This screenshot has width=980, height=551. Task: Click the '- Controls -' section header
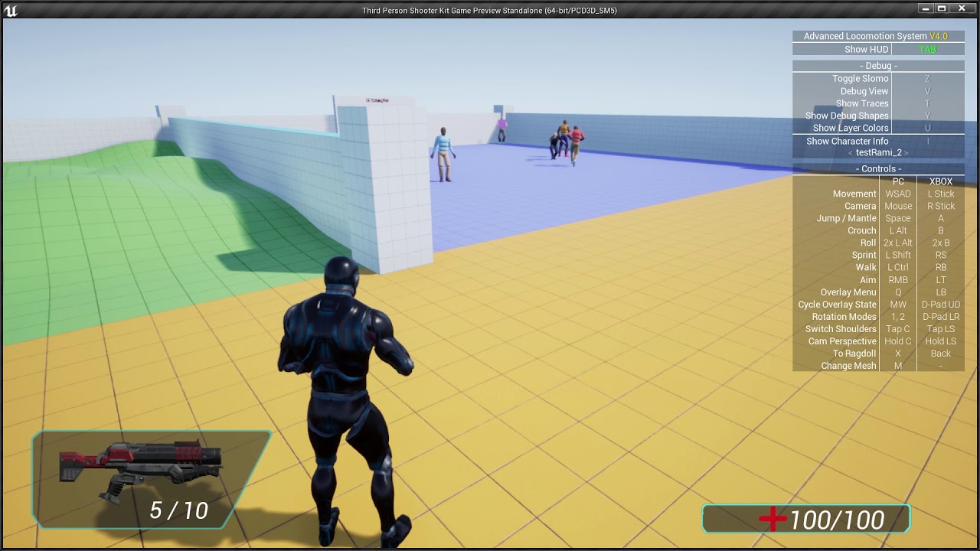pos(878,168)
